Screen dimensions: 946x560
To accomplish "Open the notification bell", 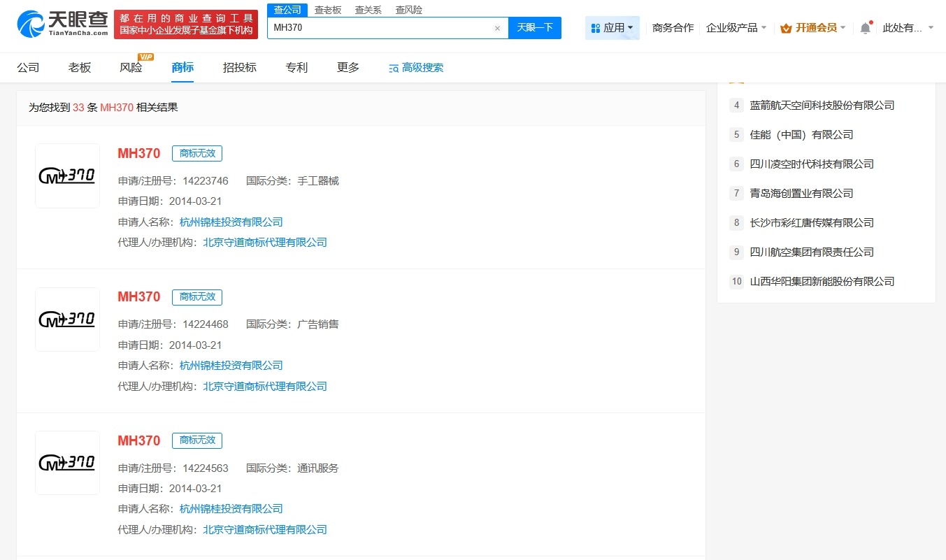I will click(866, 27).
